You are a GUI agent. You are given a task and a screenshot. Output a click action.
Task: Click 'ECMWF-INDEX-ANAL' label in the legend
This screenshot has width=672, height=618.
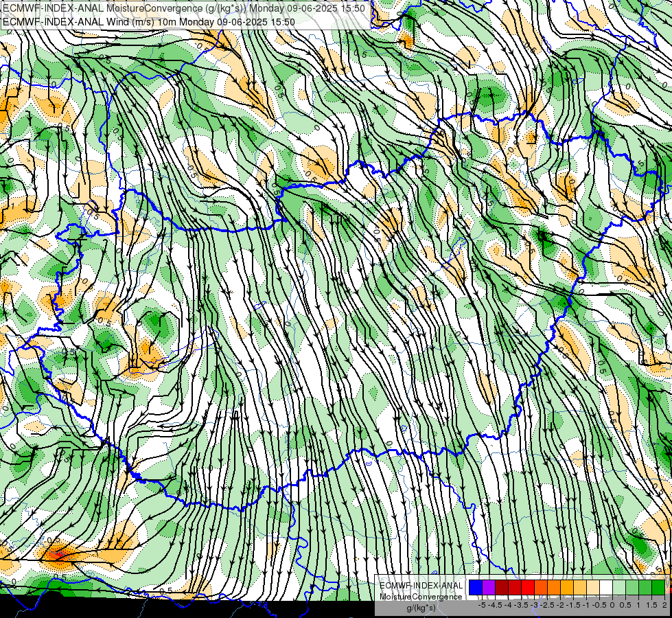(421, 586)
